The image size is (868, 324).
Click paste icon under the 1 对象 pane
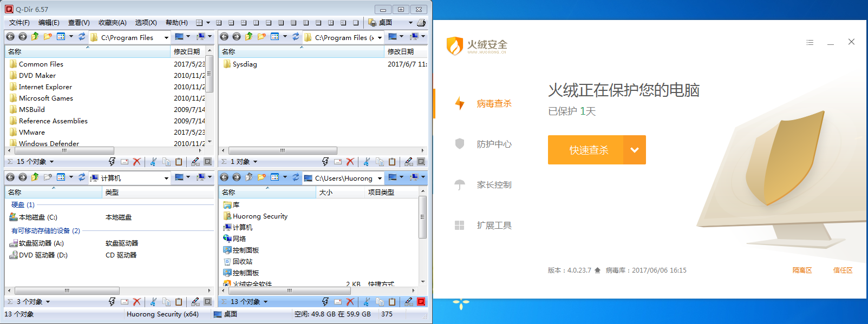392,161
